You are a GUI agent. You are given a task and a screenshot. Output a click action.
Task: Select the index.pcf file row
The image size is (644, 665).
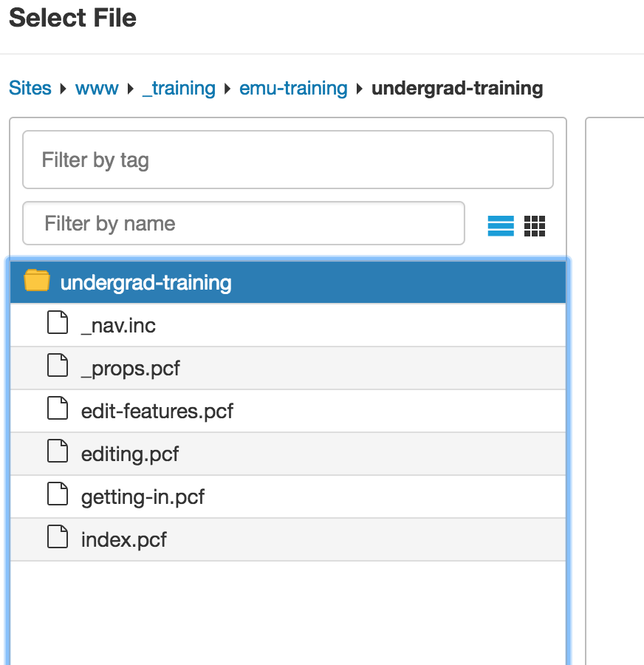point(124,539)
